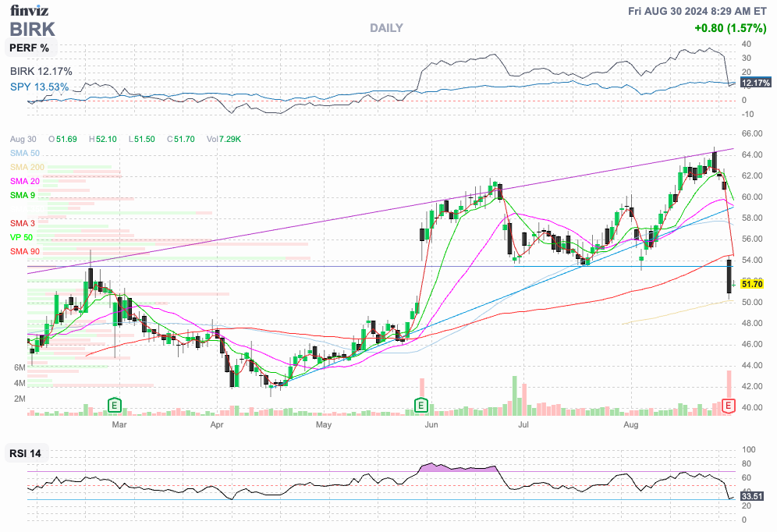Click the 64.00 price axis label
777x532 pixels.
(752, 155)
